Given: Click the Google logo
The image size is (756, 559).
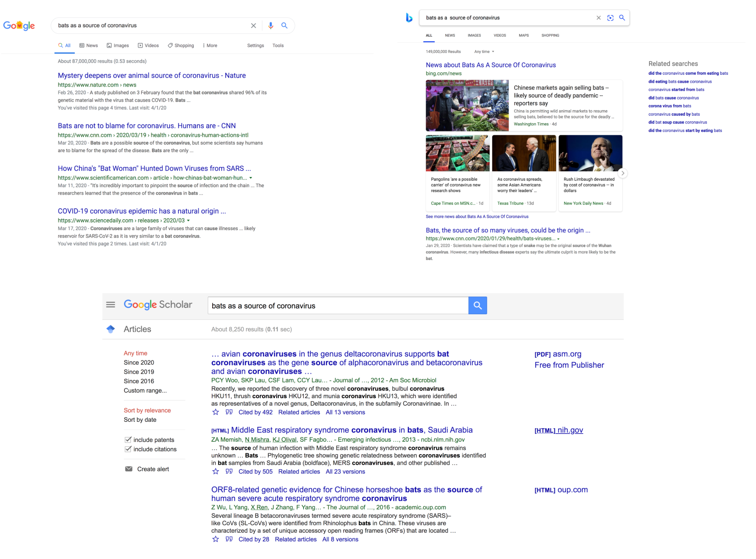Looking at the screenshot, I should point(19,25).
